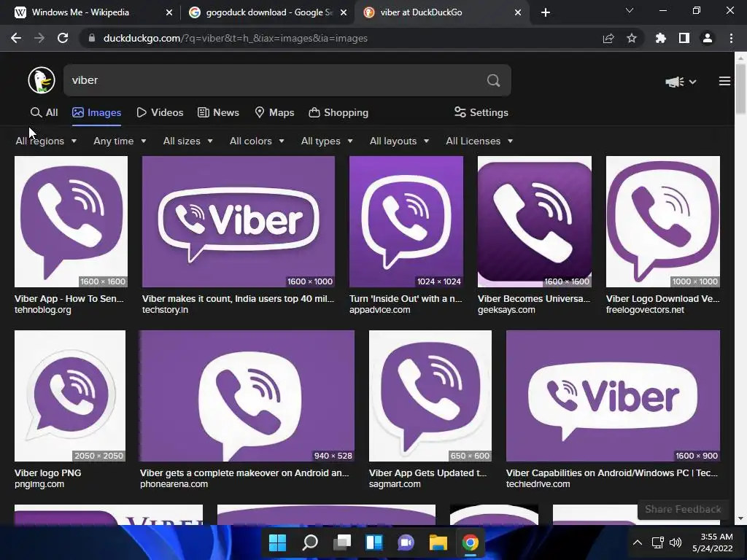
Task: Close the viber at DuckDuckGo tab
Action: (518, 12)
